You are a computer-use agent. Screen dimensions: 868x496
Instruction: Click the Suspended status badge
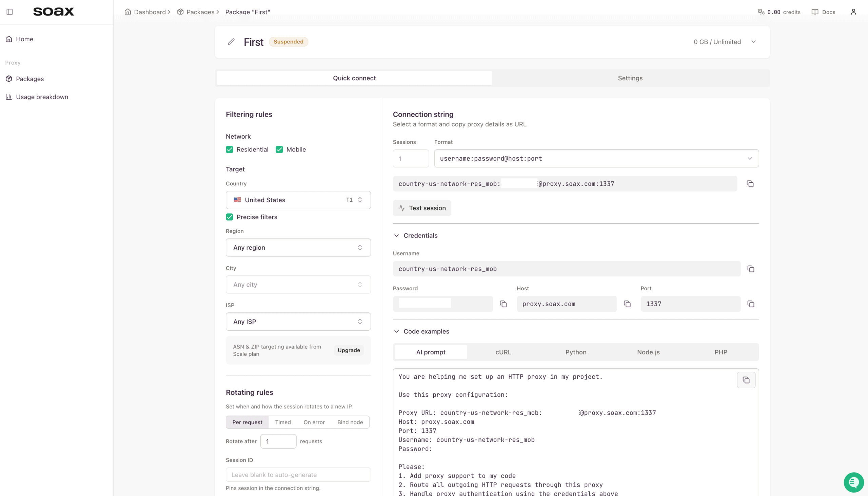pyautogui.click(x=289, y=42)
